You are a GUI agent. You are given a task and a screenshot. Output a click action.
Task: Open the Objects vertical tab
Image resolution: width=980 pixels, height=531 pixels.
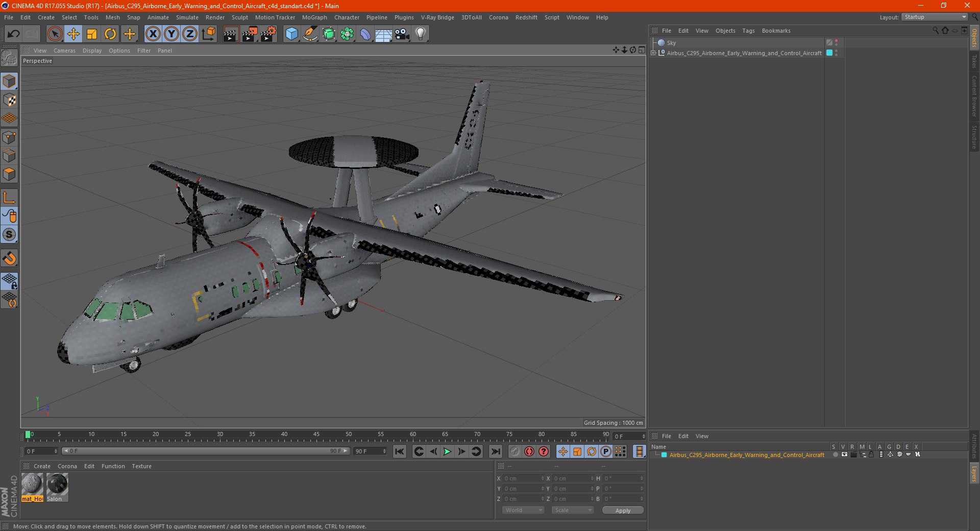(974, 38)
